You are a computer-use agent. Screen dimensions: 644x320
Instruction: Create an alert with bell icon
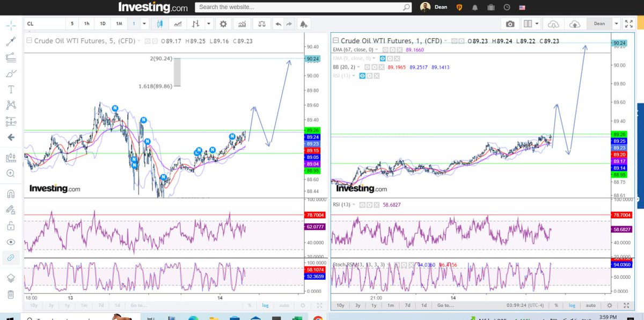tap(304, 24)
